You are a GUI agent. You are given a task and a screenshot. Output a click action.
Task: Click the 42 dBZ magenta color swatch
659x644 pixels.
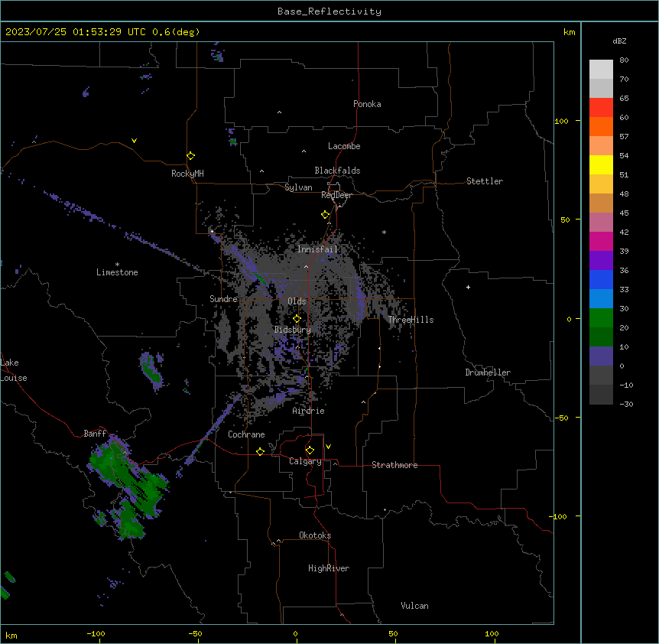click(x=601, y=241)
